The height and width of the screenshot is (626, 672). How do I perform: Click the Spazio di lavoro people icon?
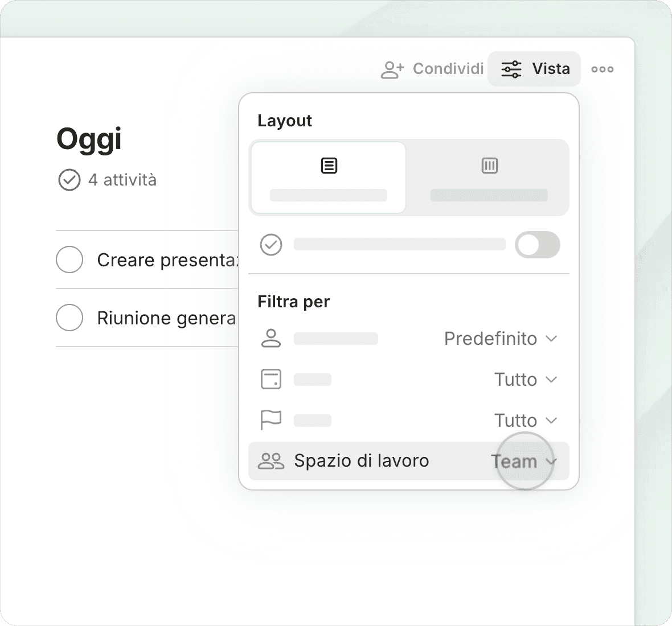point(271,461)
